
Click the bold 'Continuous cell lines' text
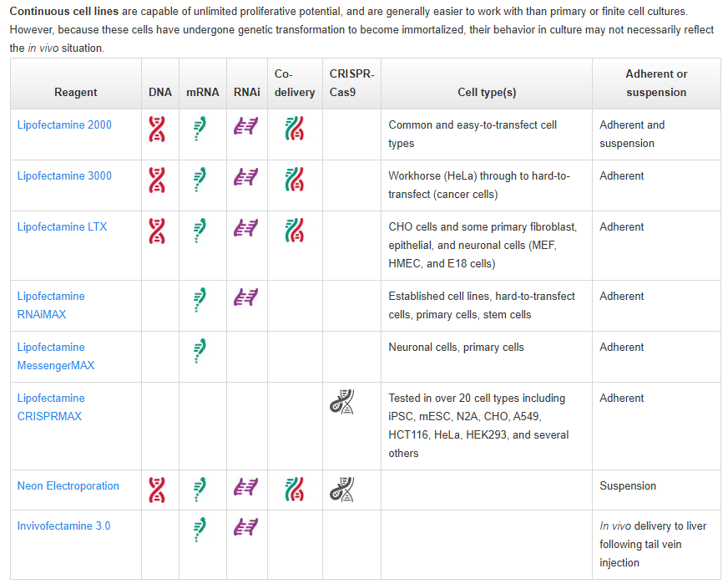coord(64,11)
